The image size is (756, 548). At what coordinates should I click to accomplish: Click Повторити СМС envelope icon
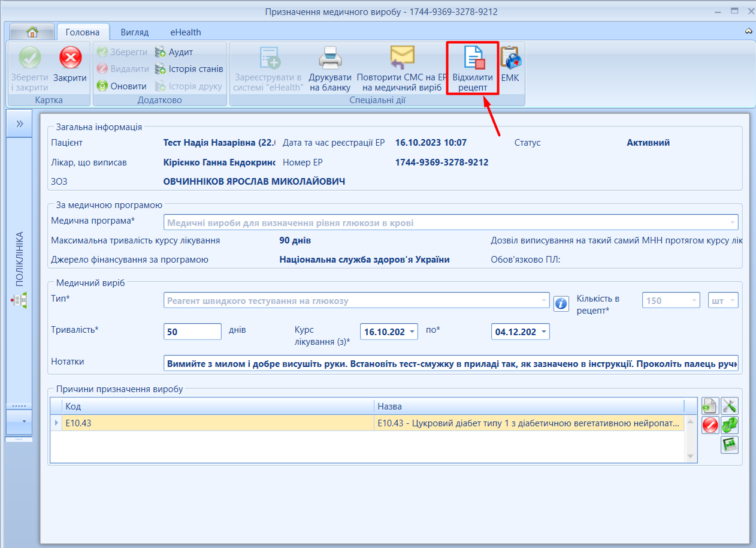[402, 58]
